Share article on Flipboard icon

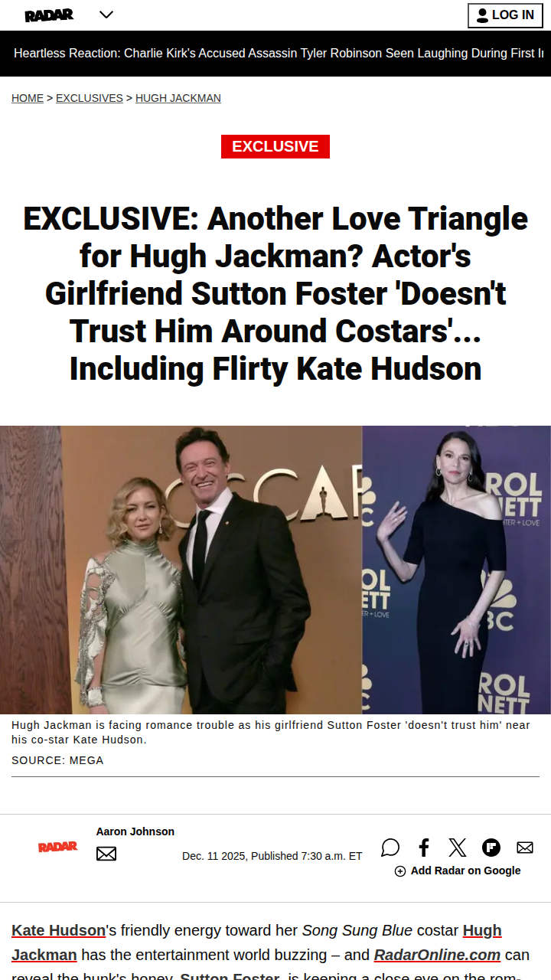pos(491,847)
